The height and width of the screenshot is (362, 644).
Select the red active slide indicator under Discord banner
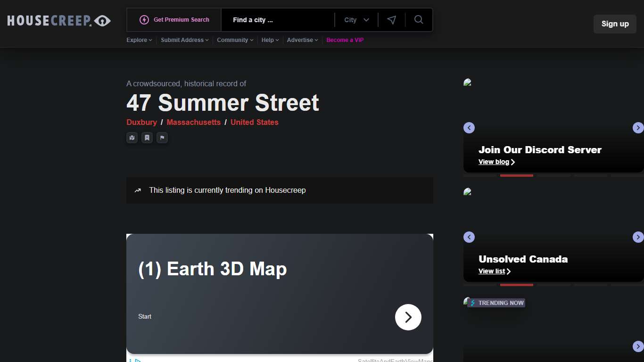pos(516,175)
